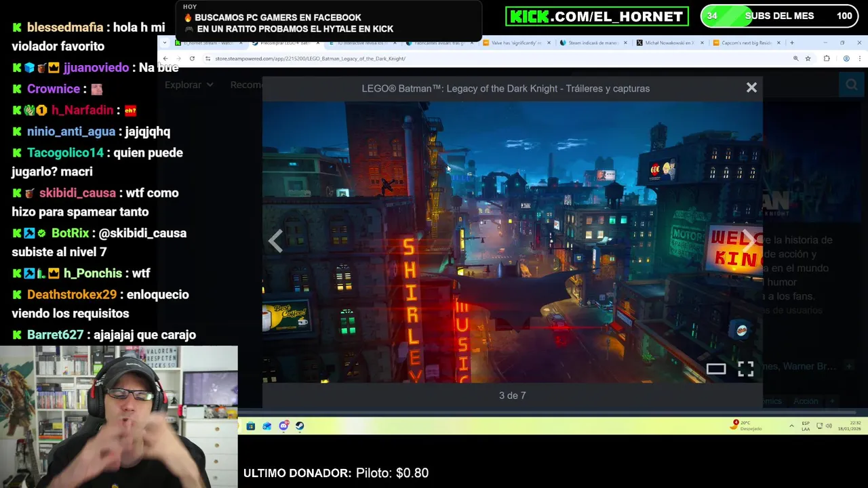The width and height of the screenshot is (868, 488).
Task: Click skibidi_causa name on the wtf message
Action: [77, 192]
